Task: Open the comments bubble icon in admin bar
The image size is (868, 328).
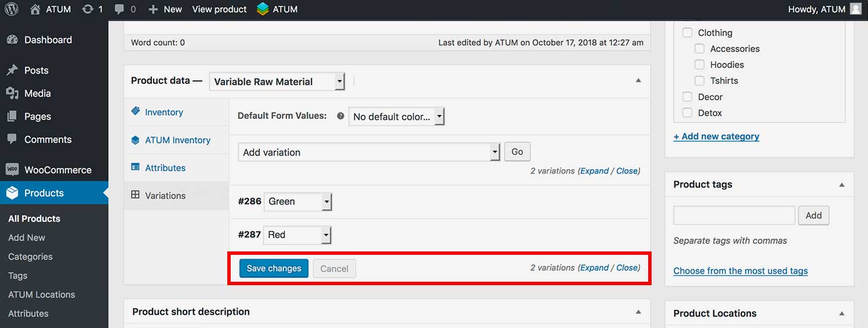Action: coord(119,9)
